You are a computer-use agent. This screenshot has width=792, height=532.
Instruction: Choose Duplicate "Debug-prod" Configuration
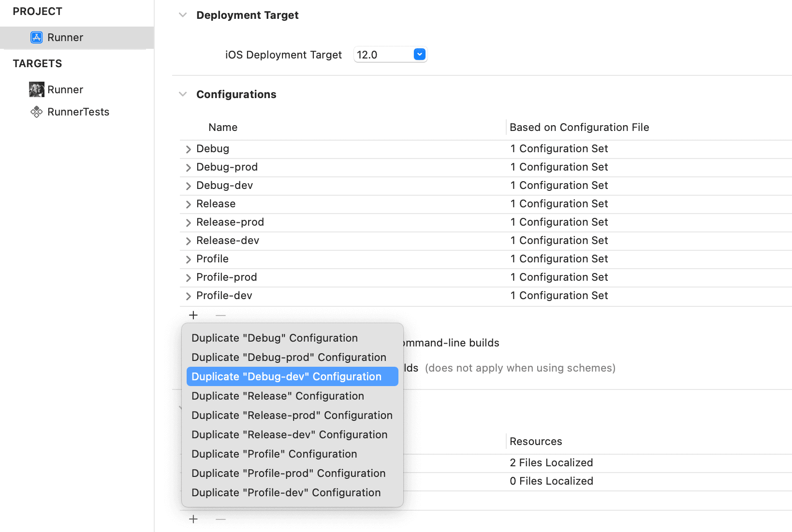coord(292,357)
